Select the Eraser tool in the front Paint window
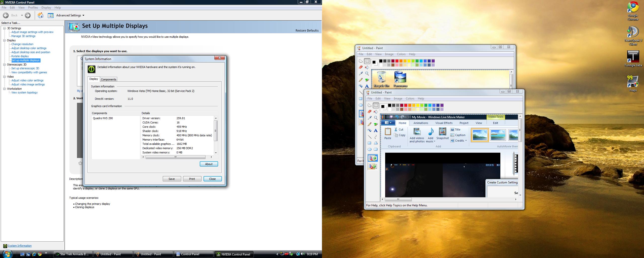The width and height of the screenshot is (644, 258). (370, 112)
